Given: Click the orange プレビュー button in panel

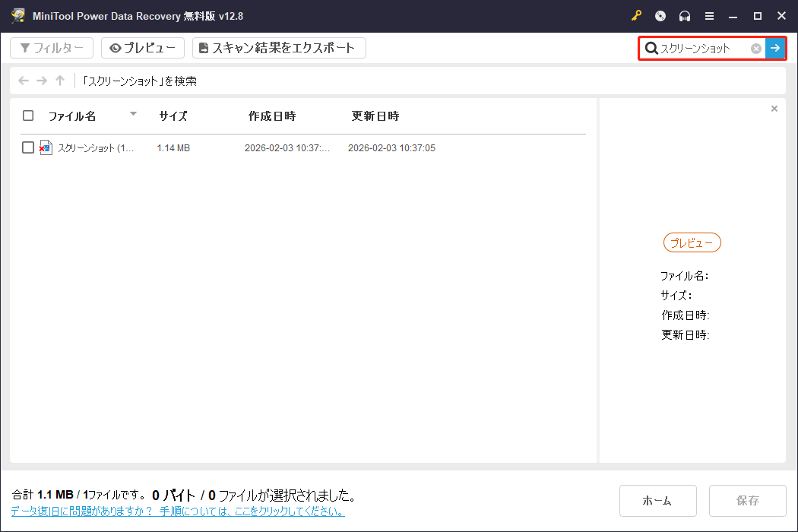Looking at the screenshot, I should point(692,242).
